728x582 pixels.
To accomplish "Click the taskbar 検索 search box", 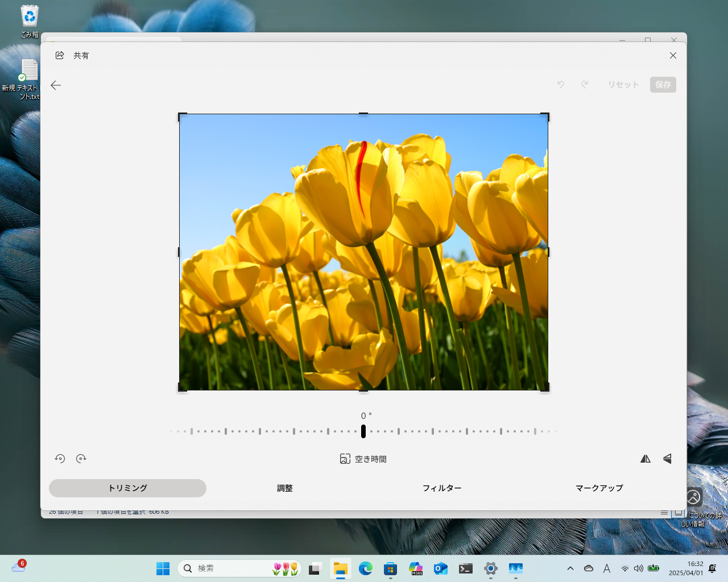I will [x=239, y=568].
